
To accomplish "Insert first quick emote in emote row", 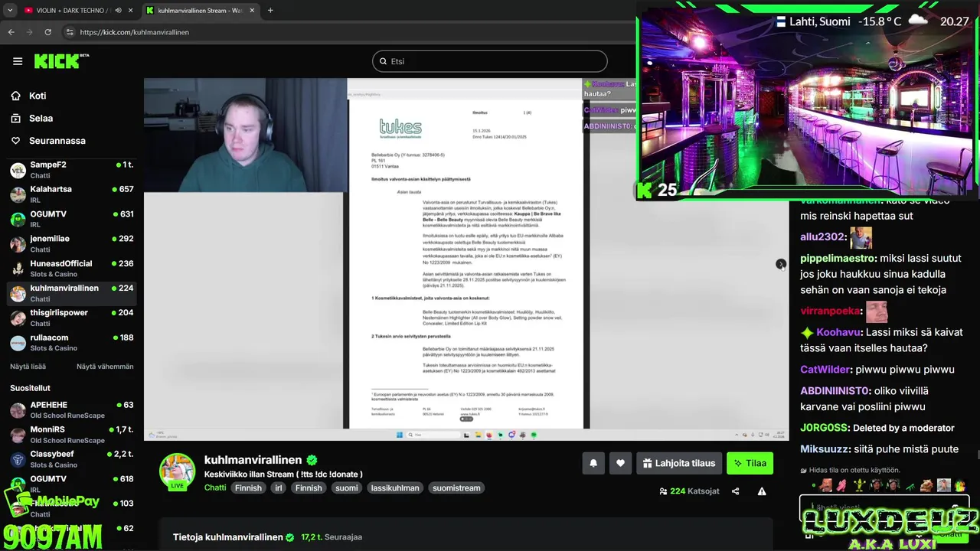I will 826,485.
